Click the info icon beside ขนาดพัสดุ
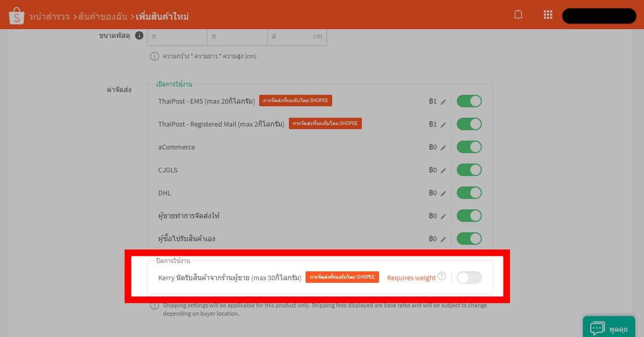 click(139, 36)
